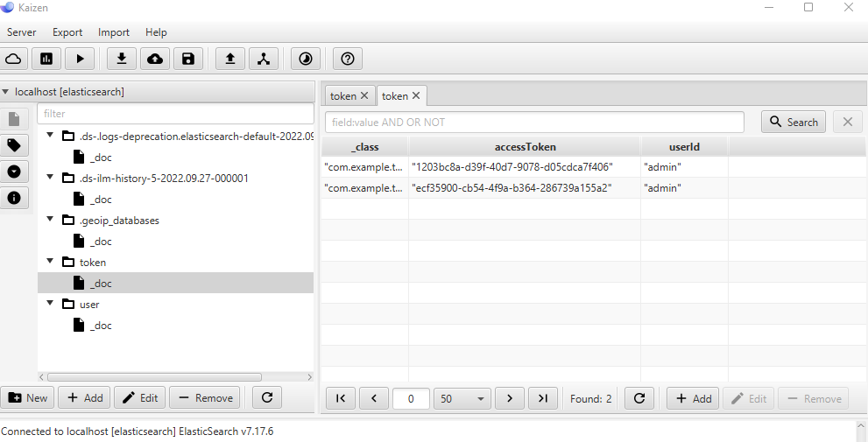868x442 pixels.
Task: Click the New button below the tree
Action: coord(27,397)
